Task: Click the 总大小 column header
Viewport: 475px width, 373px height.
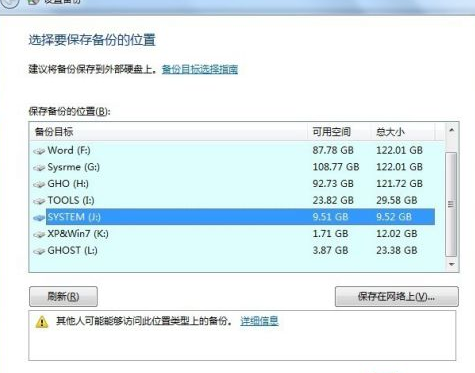Action: [x=403, y=132]
